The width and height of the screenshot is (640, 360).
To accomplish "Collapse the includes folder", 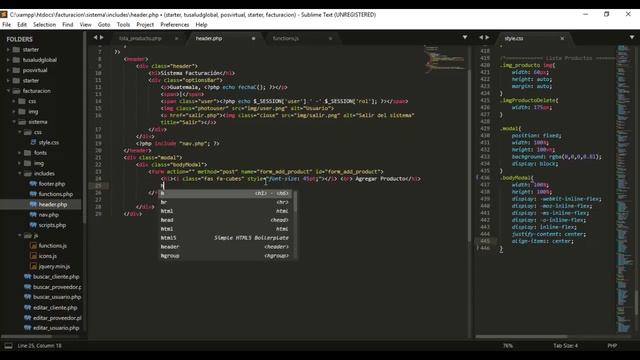I will pyautogui.click(x=20, y=173).
